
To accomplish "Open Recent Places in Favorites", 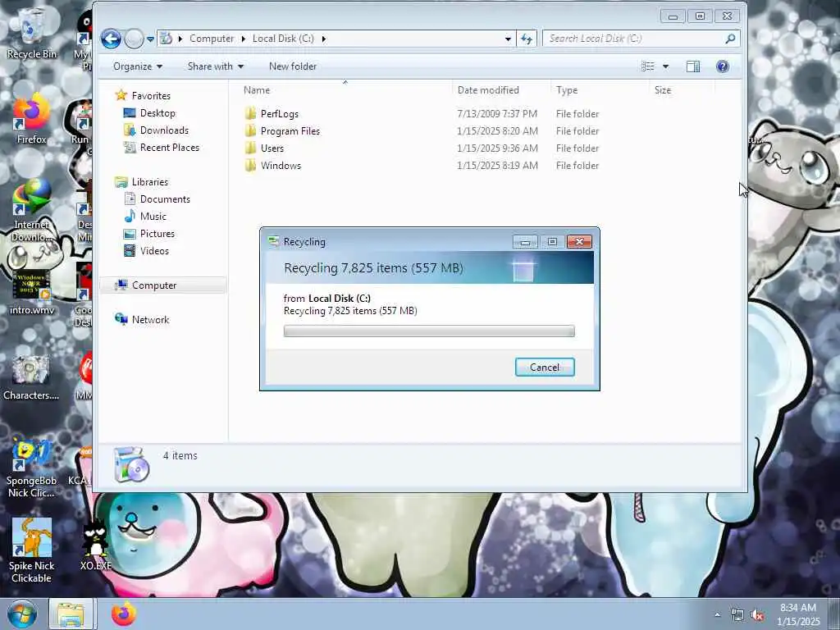I will point(169,148).
